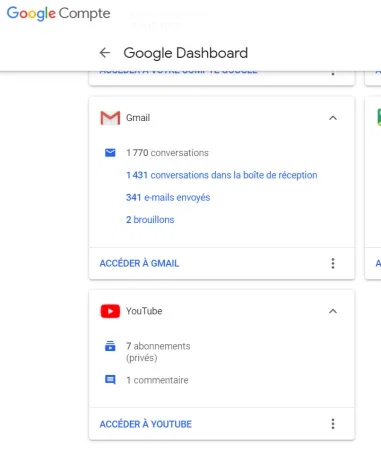Click ACCÉDER À GMAIL
Viewport: 381px width, 453px height.
(x=139, y=263)
